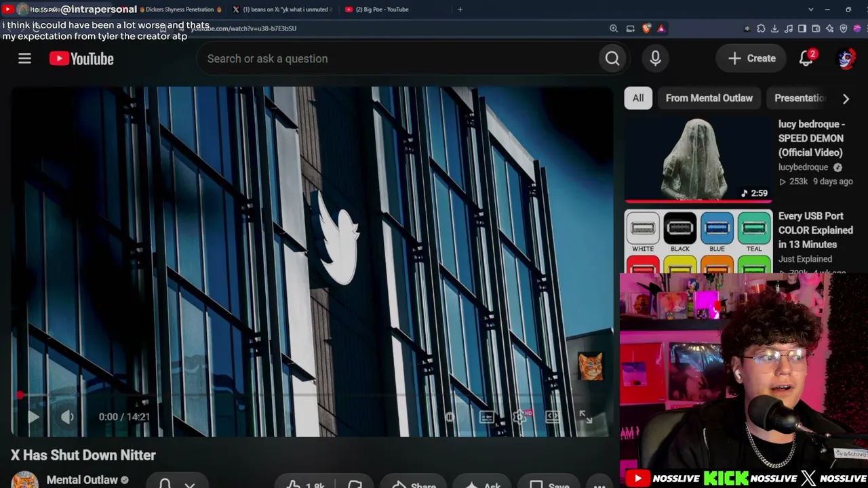The image size is (868, 488).
Task: Click the tab audio speaker icon in toolbar
Action: point(747,28)
